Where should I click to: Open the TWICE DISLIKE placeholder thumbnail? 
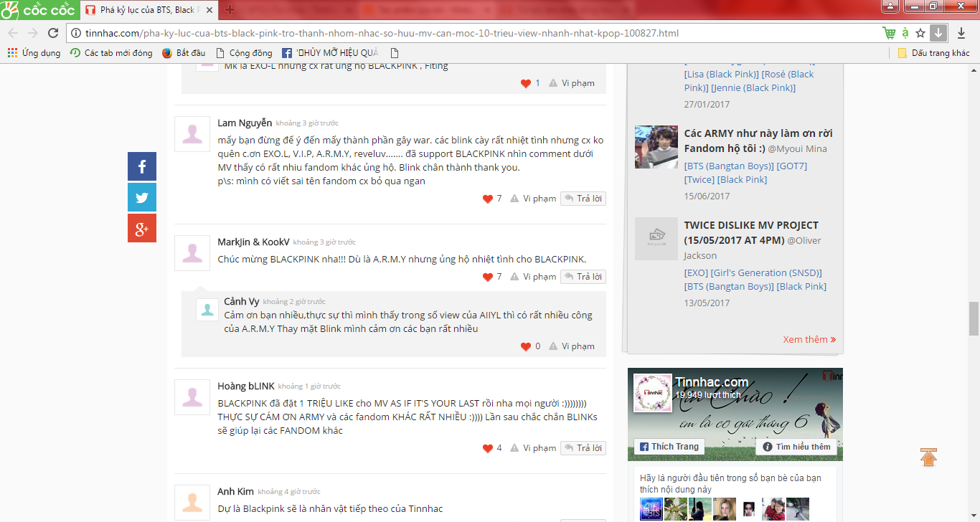(x=656, y=239)
